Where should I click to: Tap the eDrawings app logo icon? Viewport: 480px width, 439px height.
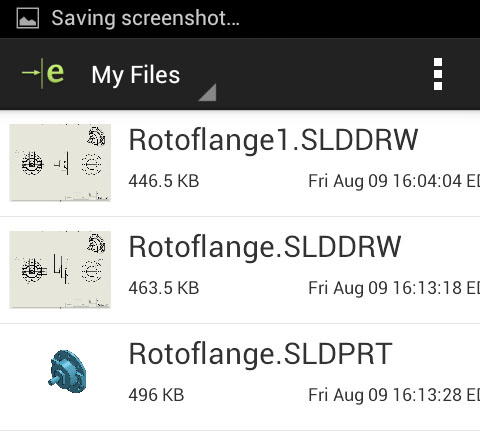43,73
